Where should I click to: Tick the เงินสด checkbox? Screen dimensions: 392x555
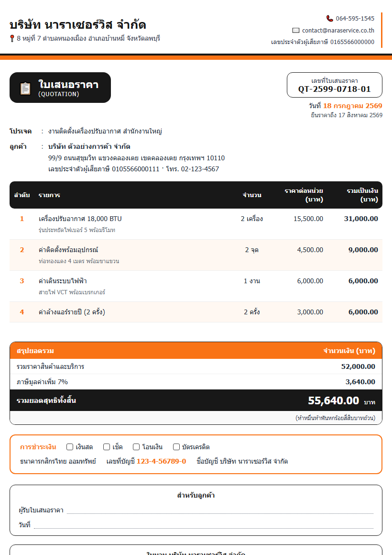pos(70,447)
